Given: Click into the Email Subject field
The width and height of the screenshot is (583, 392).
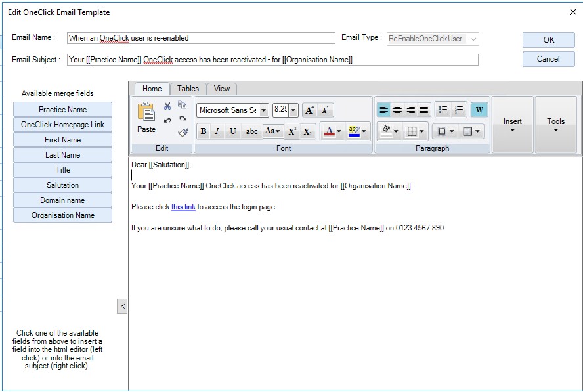Looking at the screenshot, I should (272, 60).
